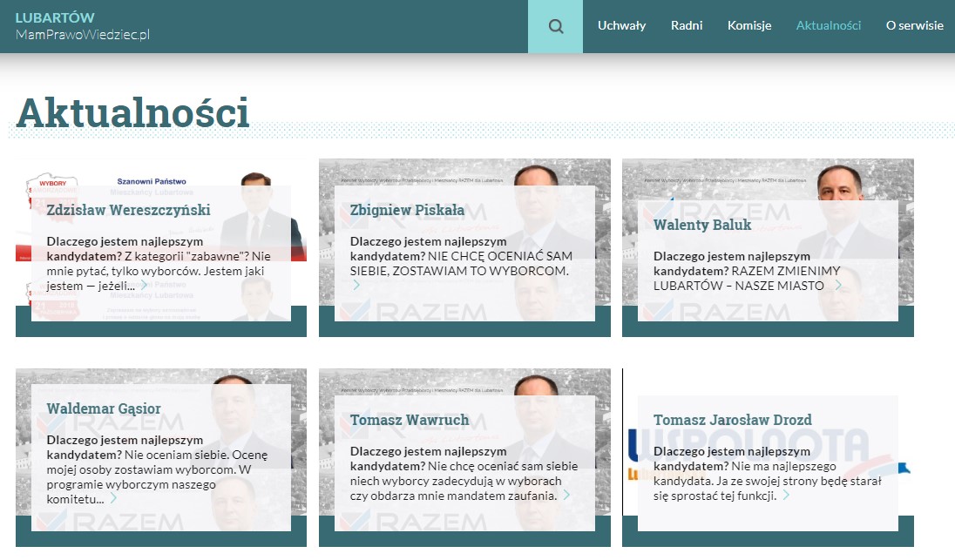Click Gąsior's excerpt Nie oceniam siebie
The height and width of the screenshot is (560, 955).
157,469
